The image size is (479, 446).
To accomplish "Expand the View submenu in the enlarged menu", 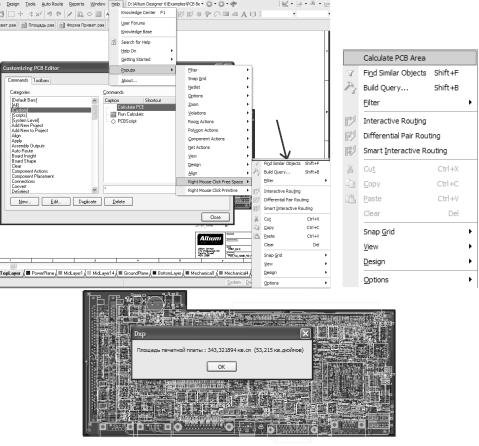I will tap(470, 246).
